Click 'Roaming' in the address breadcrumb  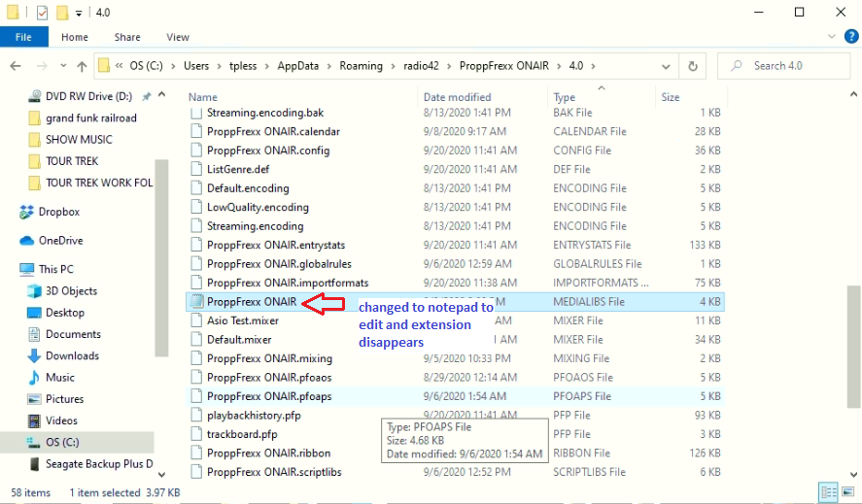click(x=361, y=66)
